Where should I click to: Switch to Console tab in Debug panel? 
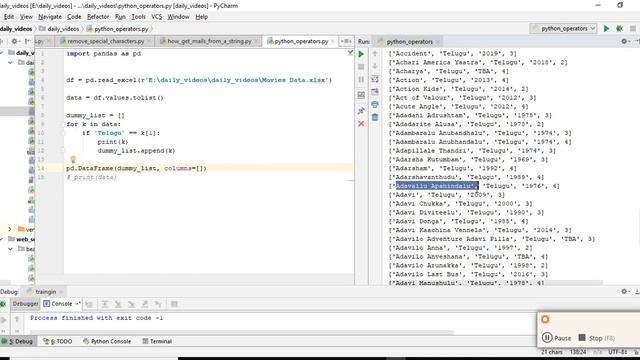pyautogui.click(x=62, y=304)
